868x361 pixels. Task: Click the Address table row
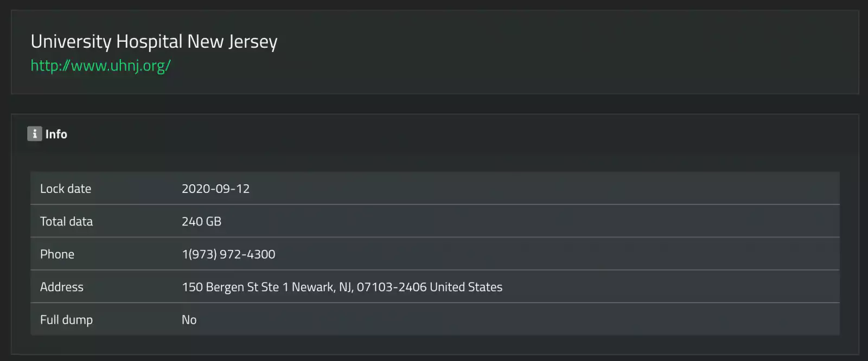coord(435,287)
